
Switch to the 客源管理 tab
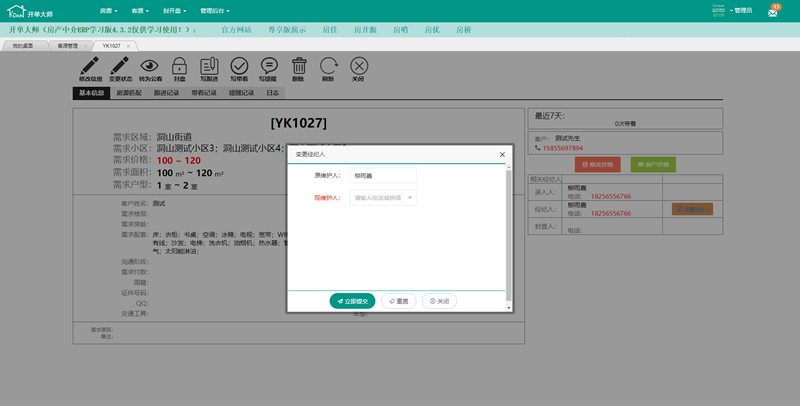pos(67,46)
